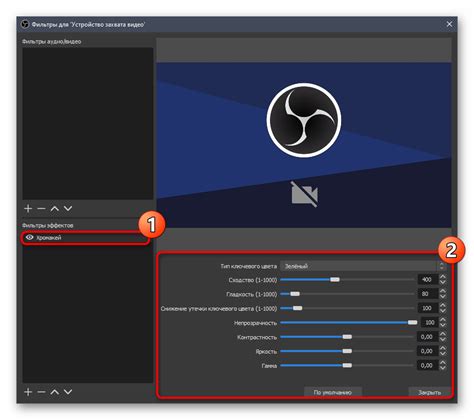Click the Контрастность value field showing 0,00
The height and width of the screenshot is (420, 474).
[x=428, y=337]
